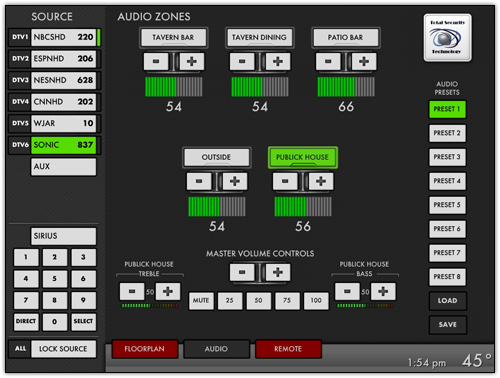Decrease master volume with minus button
Viewport: 500px width, 378px height.
[242, 272]
